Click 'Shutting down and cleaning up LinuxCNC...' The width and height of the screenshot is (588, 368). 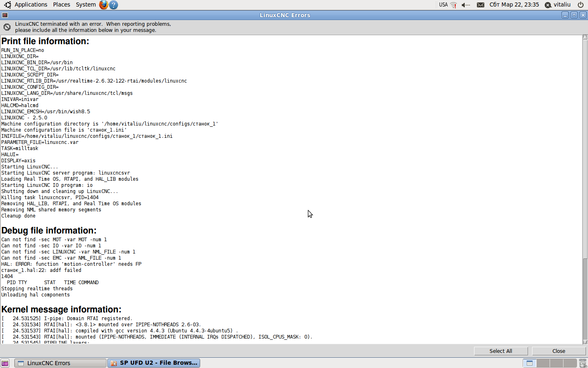pyautogui.click(x=60, y=191)
